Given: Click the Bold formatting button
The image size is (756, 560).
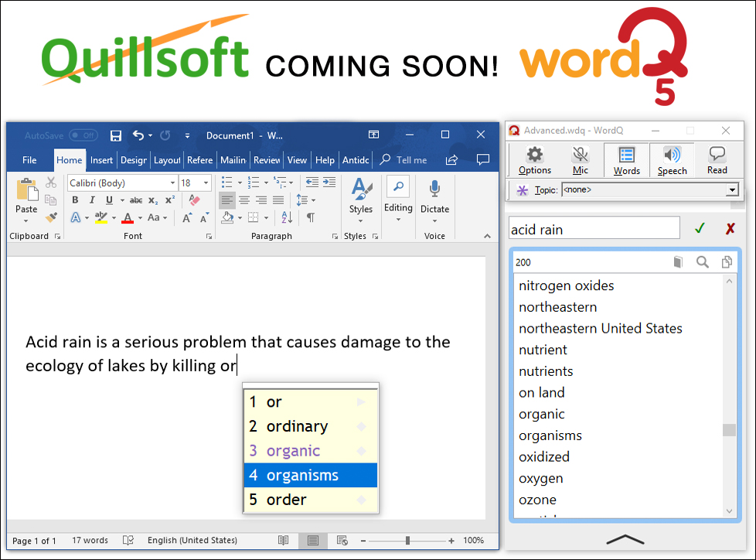Looking at the screenshot, I should click(x=75, y=200).
